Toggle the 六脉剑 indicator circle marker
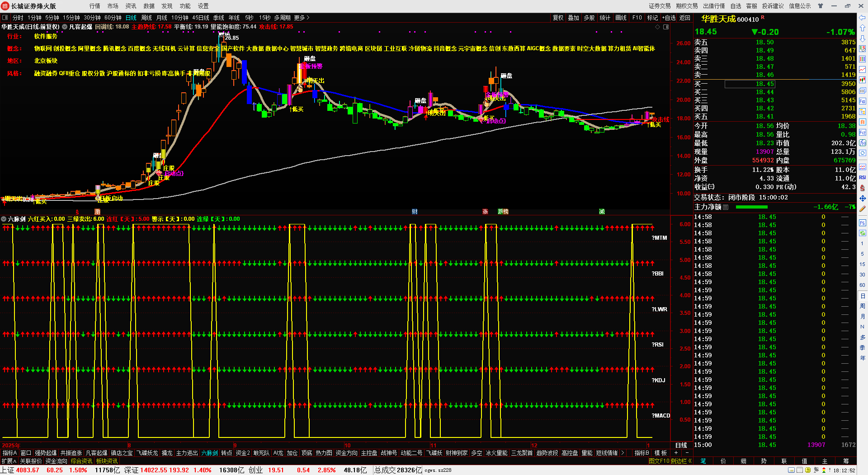The width and height of the screenshot is (868, 475). (4, 219)
